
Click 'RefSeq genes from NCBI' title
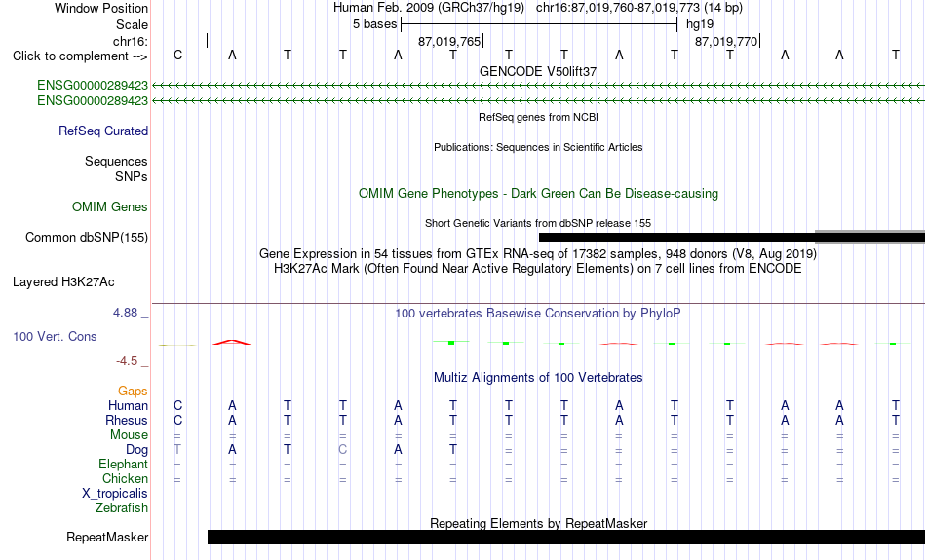pos(539,117)
